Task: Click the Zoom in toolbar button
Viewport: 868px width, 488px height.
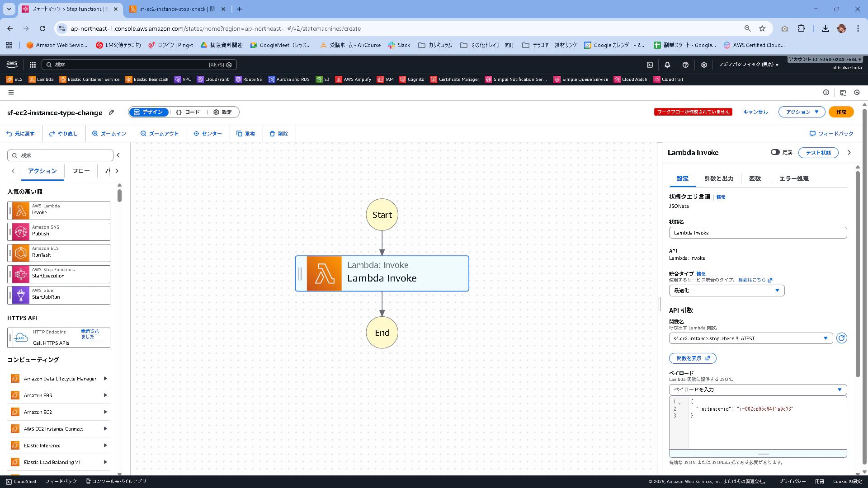Action: pos(109,134)
